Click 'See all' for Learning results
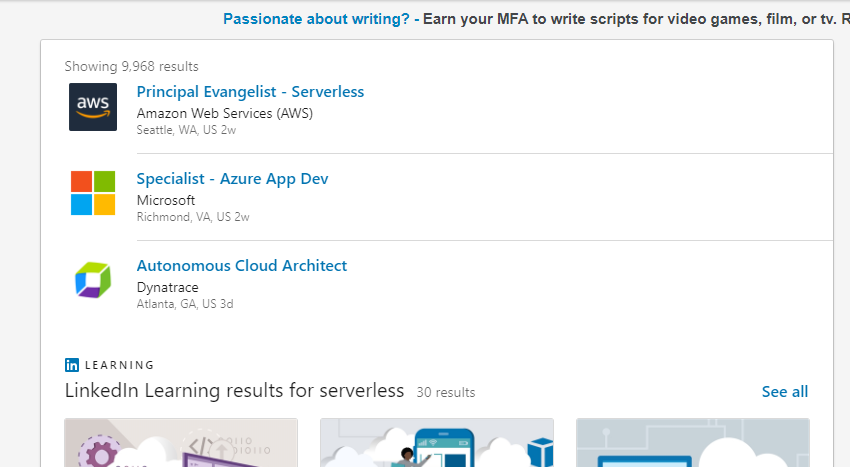 pos(784,392)
